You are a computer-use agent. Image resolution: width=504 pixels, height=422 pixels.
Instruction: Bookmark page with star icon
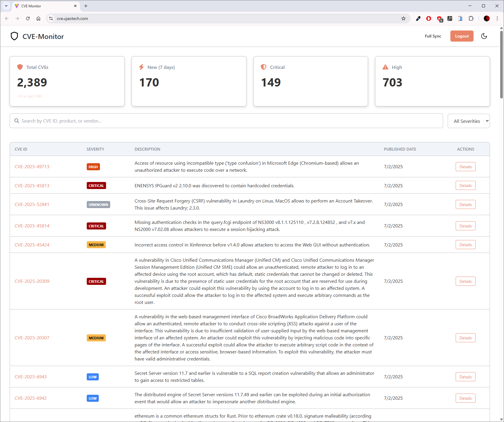point(403,18)
